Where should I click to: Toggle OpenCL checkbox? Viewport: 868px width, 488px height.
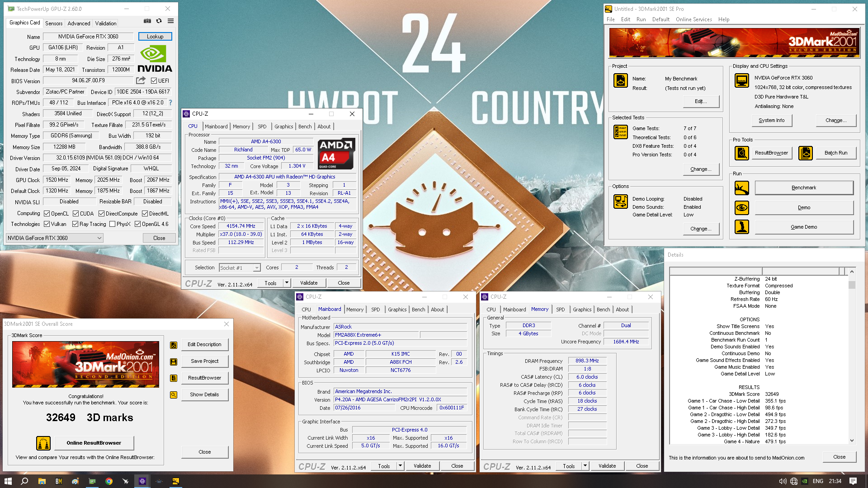[47, 214]
